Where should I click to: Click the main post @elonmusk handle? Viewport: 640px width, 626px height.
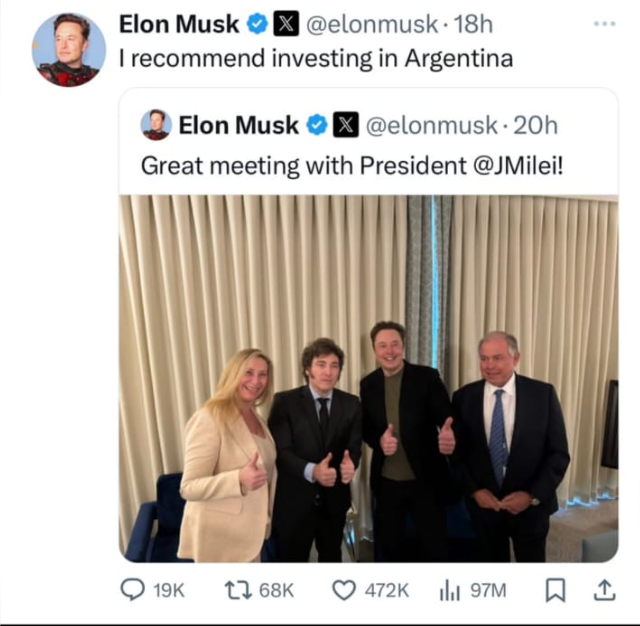pos(371,24)
